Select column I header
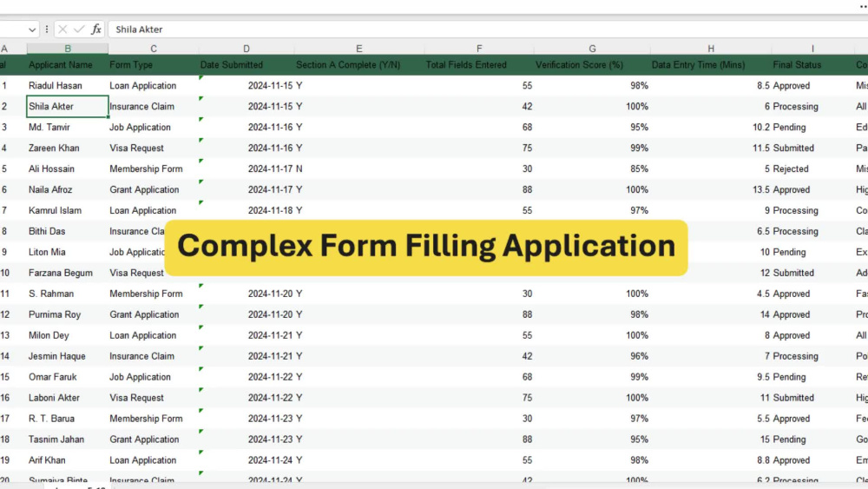The width and height of the screenshot is (868, 489). (x=812, y=49)
